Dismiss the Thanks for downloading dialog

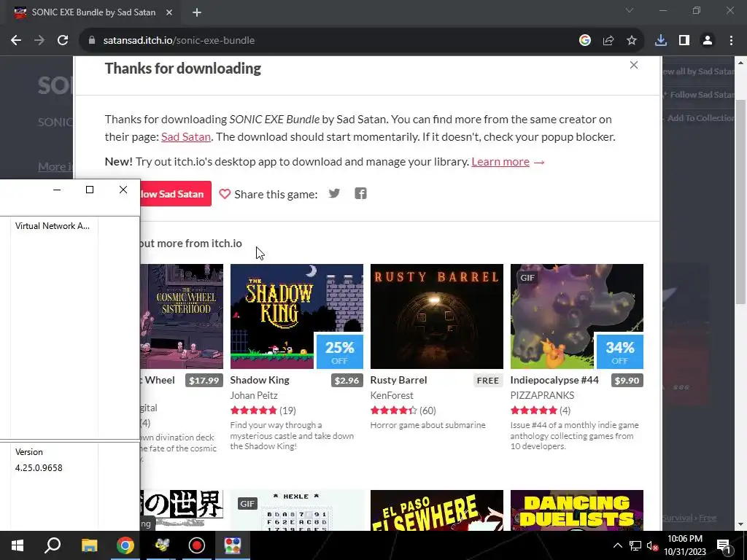coord(634,65)
